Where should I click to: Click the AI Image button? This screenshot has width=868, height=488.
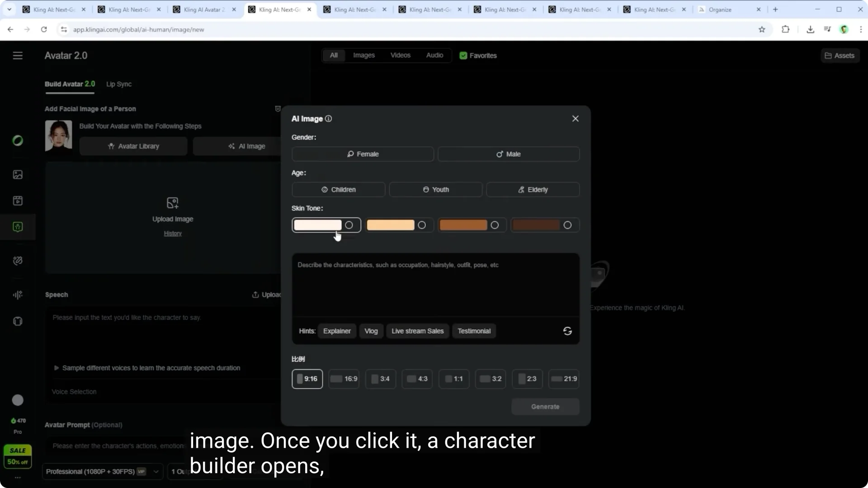238,146
